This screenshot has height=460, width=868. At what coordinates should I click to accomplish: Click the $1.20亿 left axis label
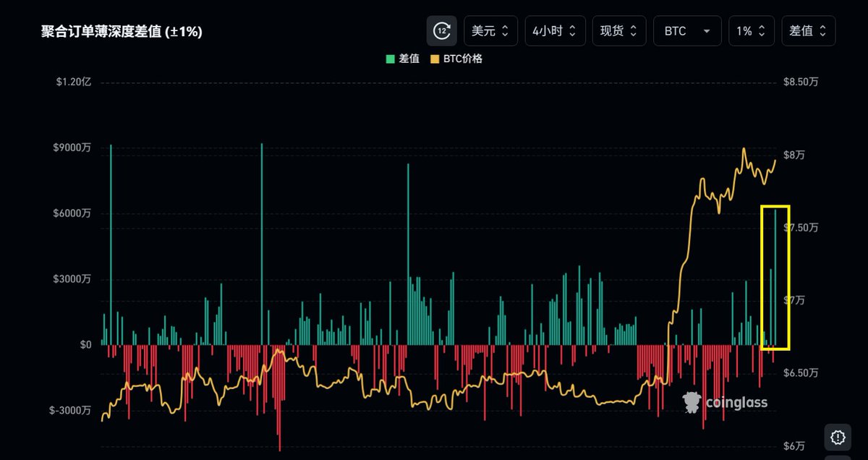pos(74,82)
